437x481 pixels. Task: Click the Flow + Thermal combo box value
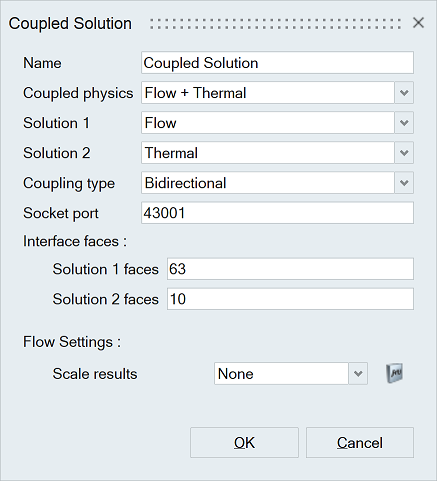pyautogui.click(x=268, y=93)
